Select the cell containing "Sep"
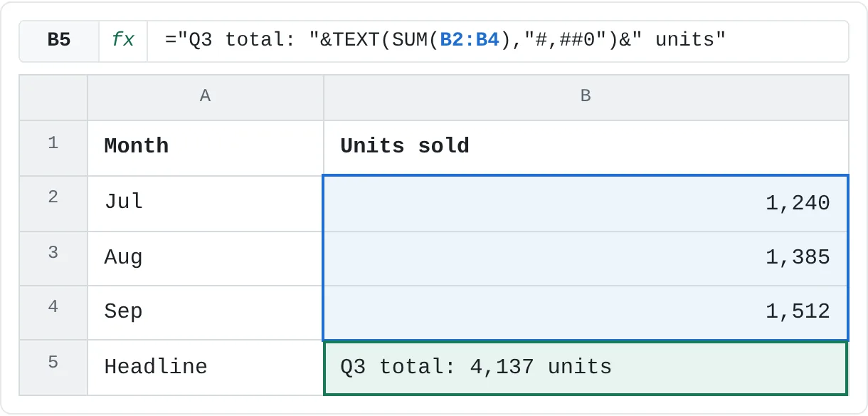This screenshot has width=868, height=416. (206, 313)
